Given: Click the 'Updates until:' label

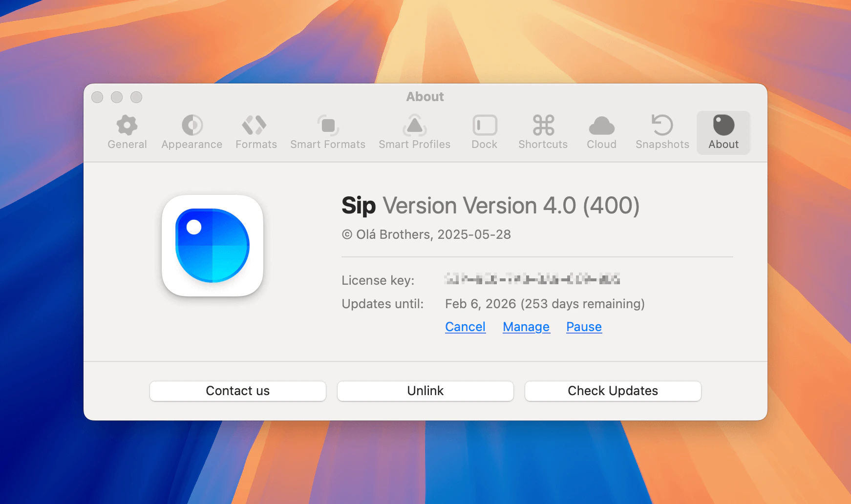Looking at the screenshot, I should click(383, 304).
